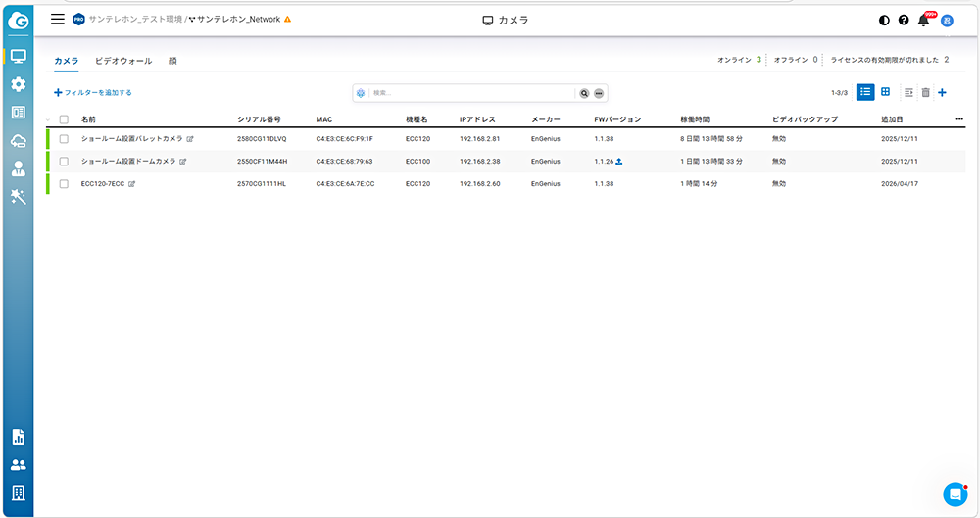Open the help question mark icon
The image size is (980, 518).
904,20
